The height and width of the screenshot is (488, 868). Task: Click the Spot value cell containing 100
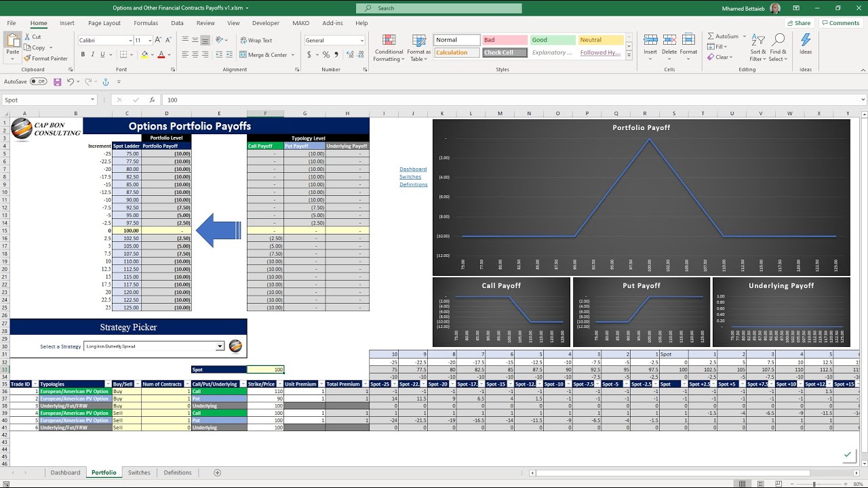265,369
